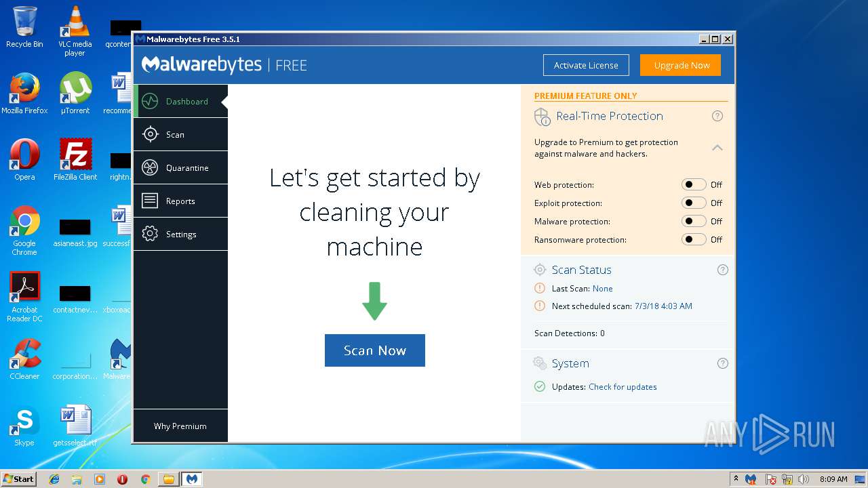
Task: Click the Recycle Bin desktop icon
Action: (x=24, y=27)
